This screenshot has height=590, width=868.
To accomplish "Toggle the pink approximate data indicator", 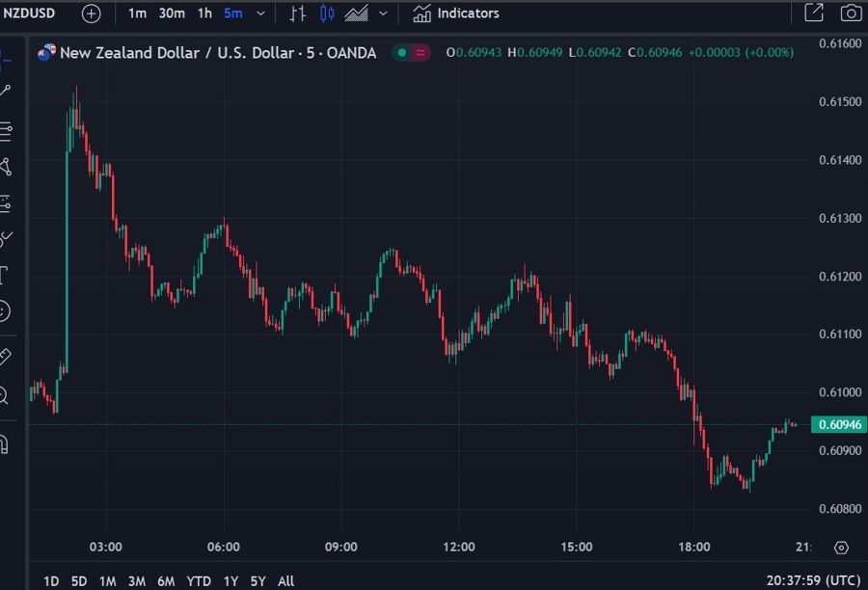I will [420, 52].
